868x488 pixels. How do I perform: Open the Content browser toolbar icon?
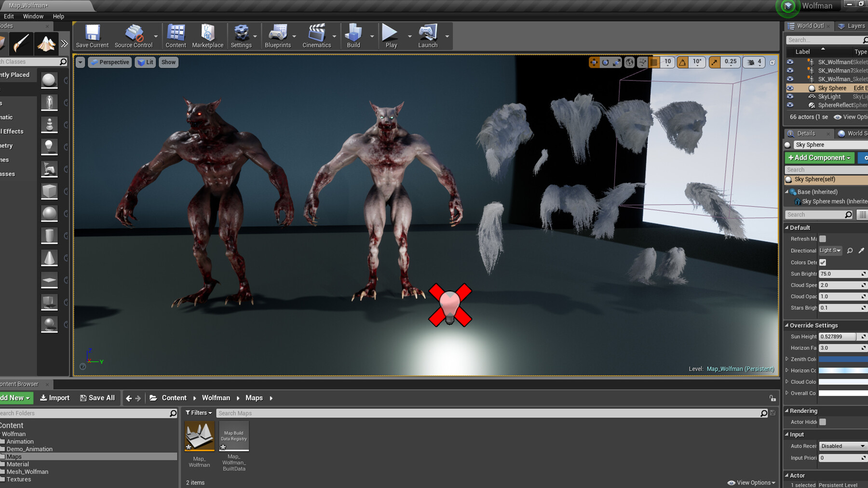176,36
